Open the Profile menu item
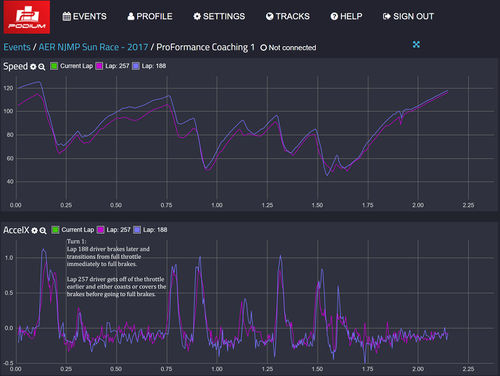Screen dimensions: 500x376 point(150,16)
